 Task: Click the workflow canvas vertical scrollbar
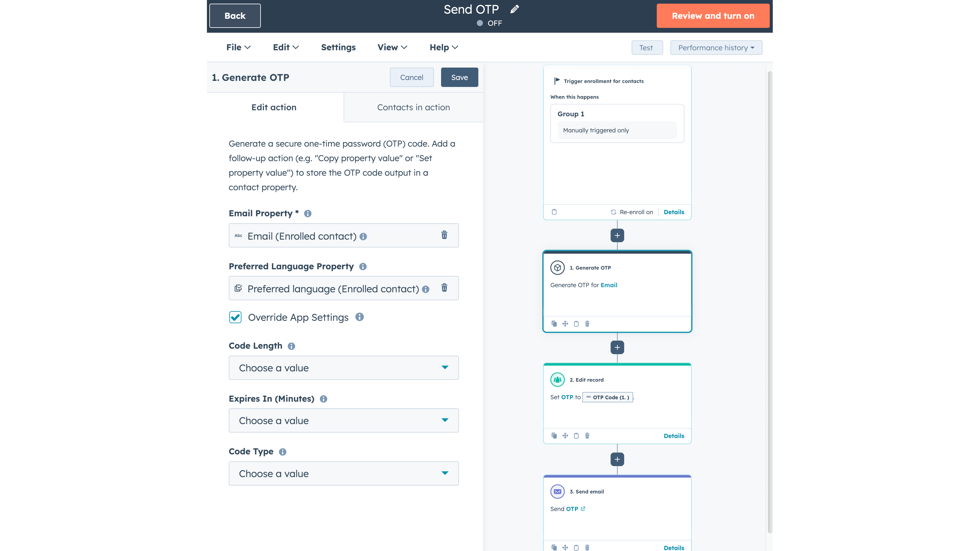click(770, 302)
